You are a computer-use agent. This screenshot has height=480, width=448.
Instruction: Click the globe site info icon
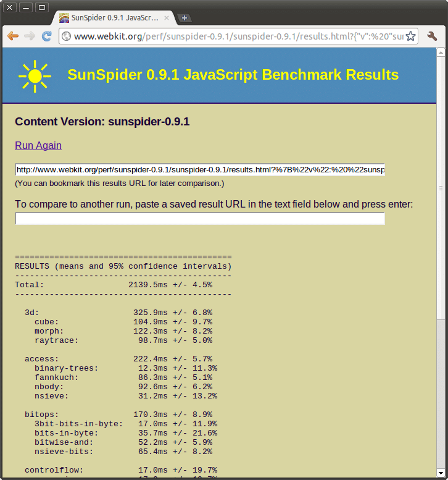pyautogui.click(x=66, y=36)
